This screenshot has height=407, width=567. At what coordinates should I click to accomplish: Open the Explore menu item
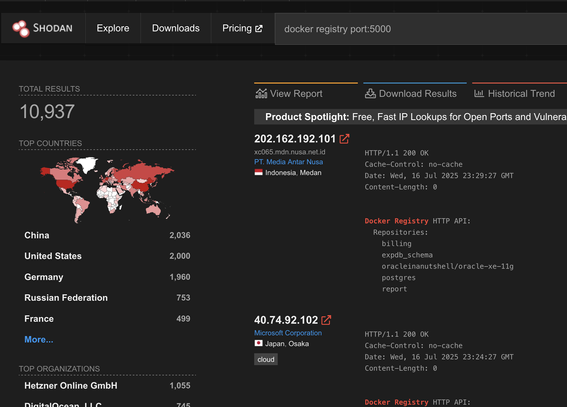pos(113,28)
